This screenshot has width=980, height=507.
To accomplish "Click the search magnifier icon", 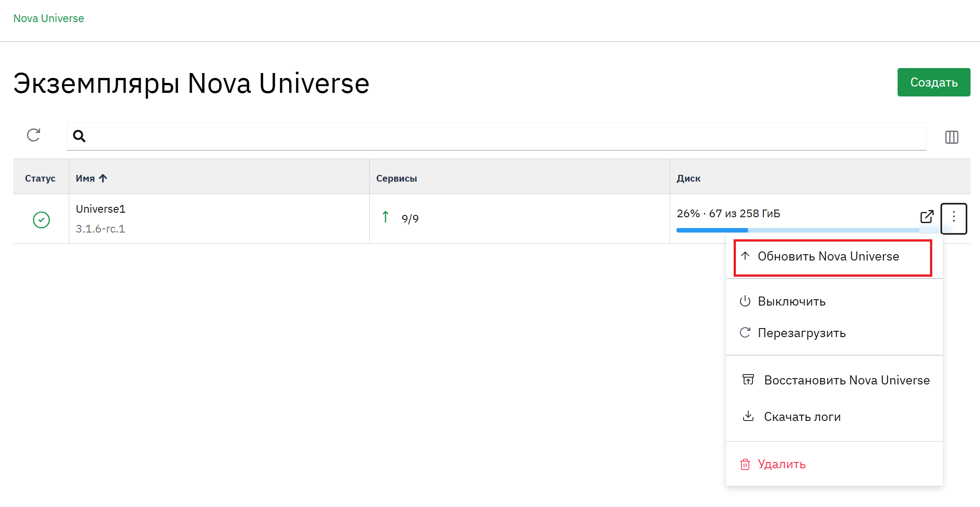I will tap(79, 136).
